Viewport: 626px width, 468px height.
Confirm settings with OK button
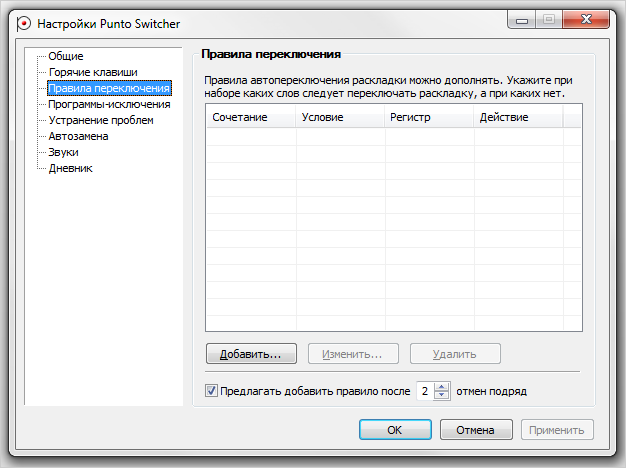pos(395,430)
